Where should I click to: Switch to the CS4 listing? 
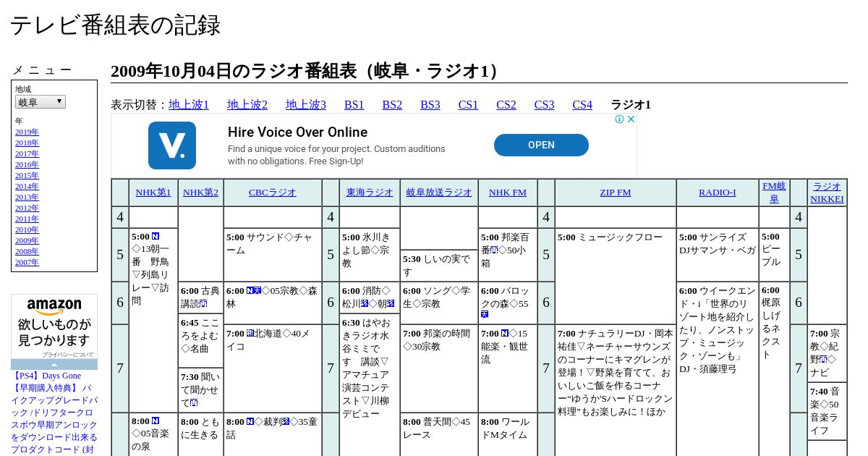coord(582,105)
